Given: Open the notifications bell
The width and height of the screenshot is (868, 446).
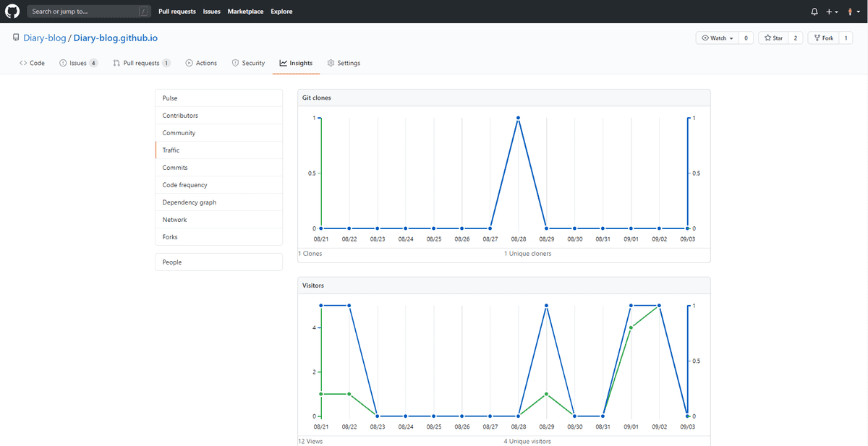Looking at the screenshot, I should coord(814,12).
